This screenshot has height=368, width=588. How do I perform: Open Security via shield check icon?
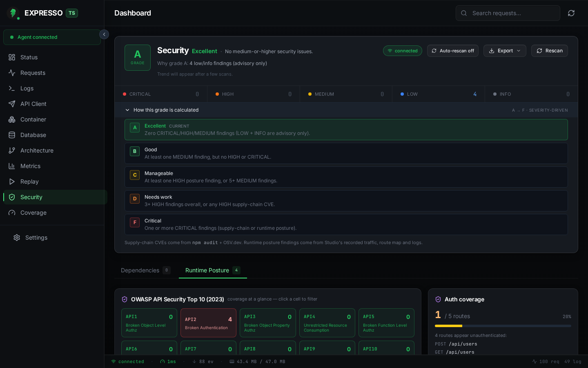click(12, 197)
